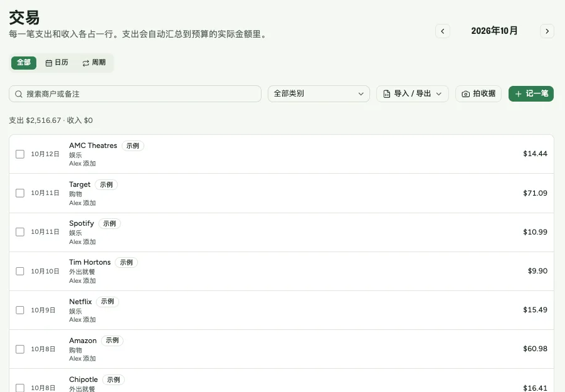
Task: Open the Amazon transaction name
Action: coord(83,341)
